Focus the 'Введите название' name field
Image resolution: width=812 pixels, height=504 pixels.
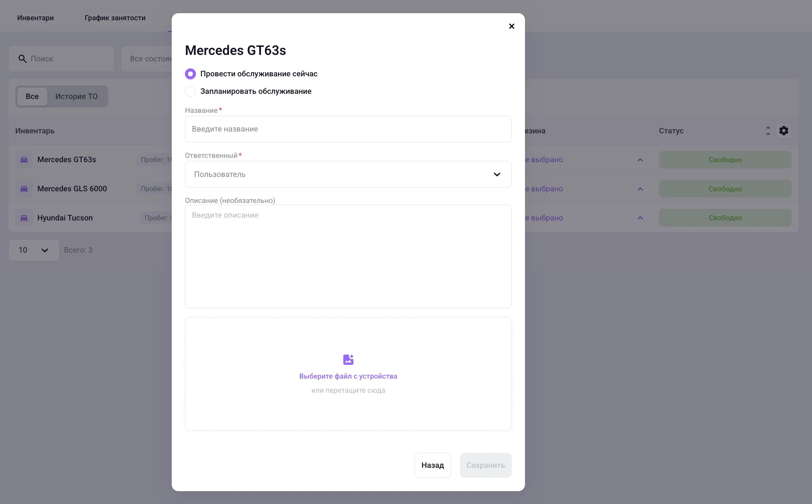pos(348,129)
